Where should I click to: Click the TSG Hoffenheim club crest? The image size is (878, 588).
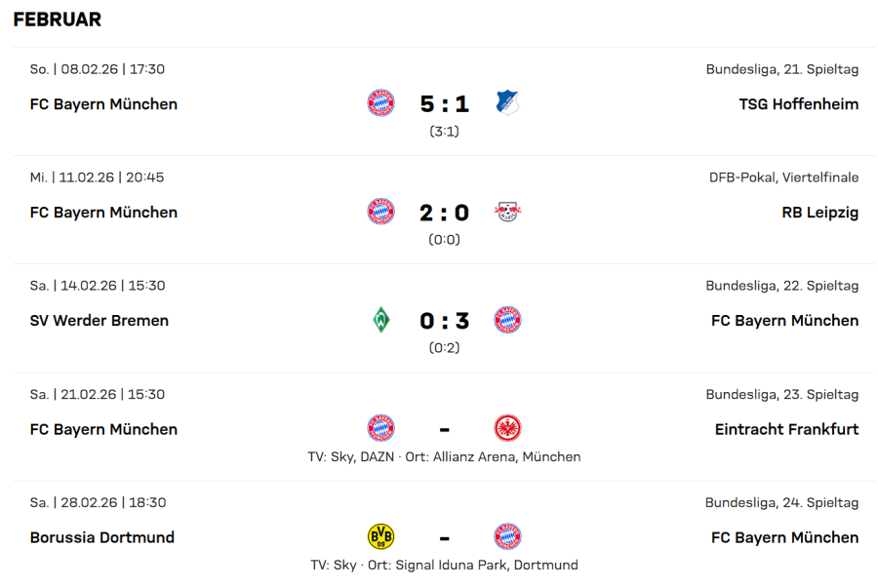[507, 103]
